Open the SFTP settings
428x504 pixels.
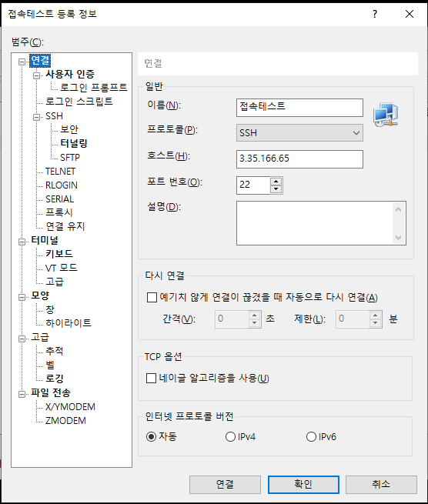coord(70,158)
